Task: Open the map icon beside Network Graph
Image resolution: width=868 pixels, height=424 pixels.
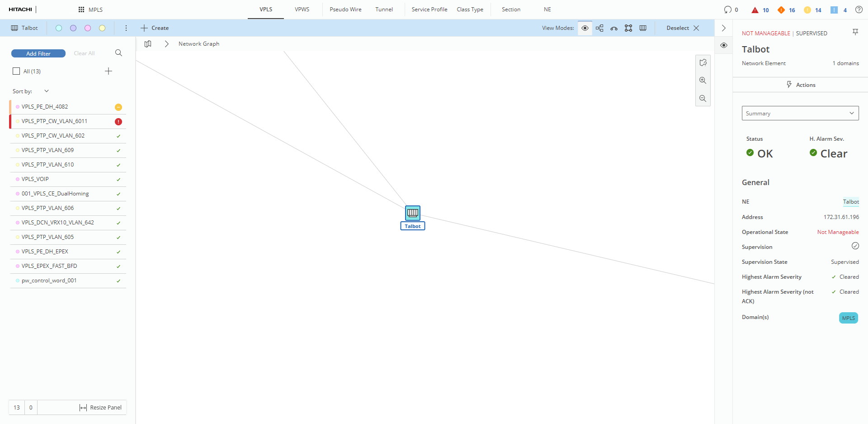Action: coord(148,44)
